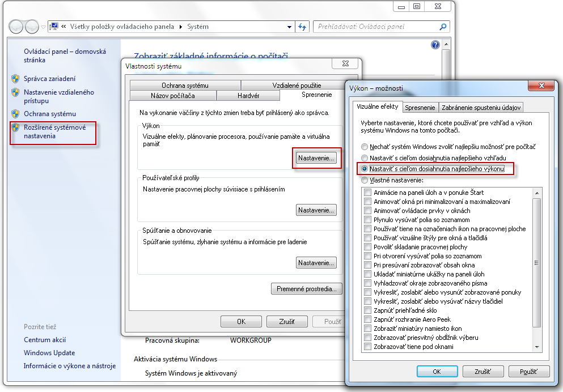Click shield icon beside Nastavenie vzdialeného prístupu
Viewport: 563px width, 392px height.
pos(15,92)
